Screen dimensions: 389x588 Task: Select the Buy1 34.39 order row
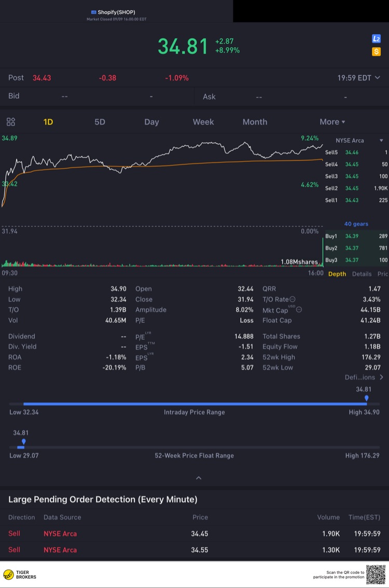point(356,236)
